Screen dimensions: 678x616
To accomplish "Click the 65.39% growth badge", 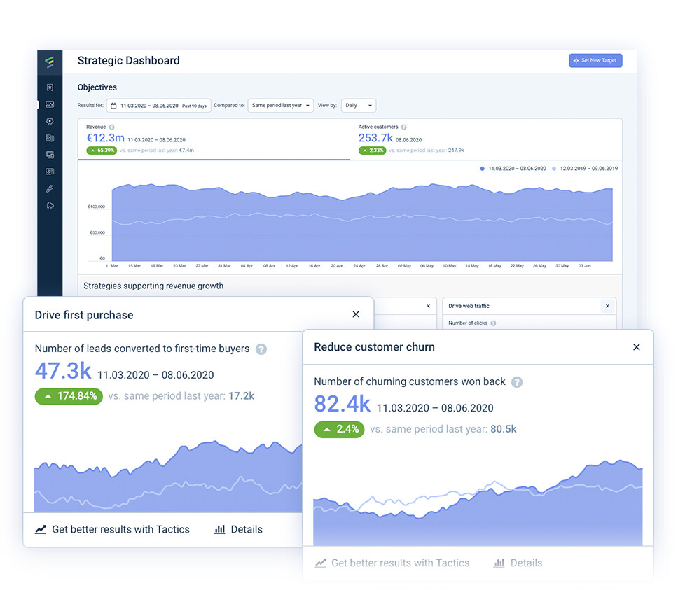I will click(x=102, y=150).
